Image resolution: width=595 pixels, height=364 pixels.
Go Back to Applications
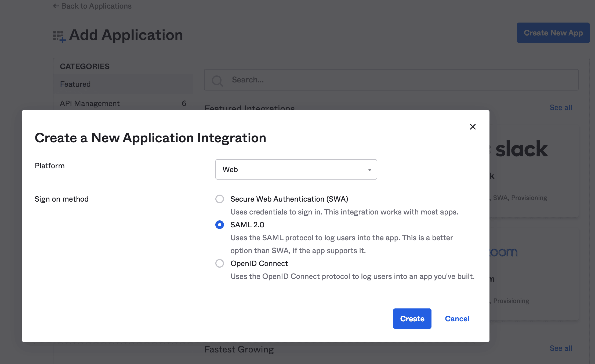(x=96, y=6)
